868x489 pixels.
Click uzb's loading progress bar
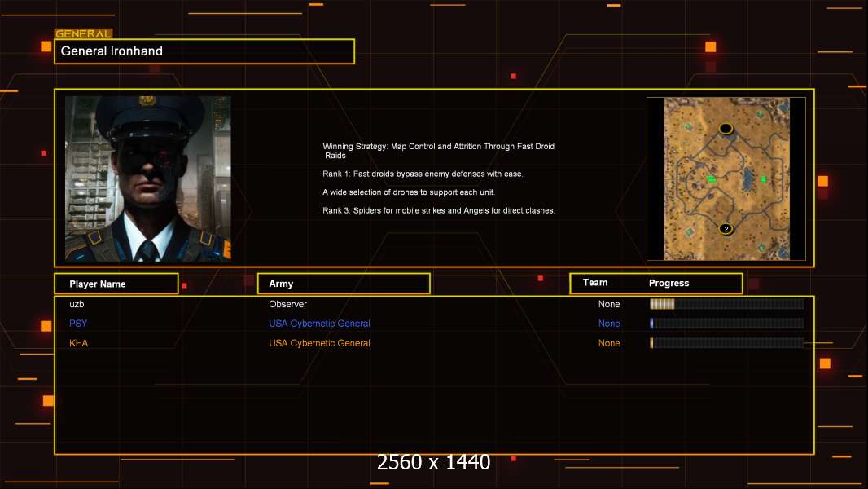(726, 304)
